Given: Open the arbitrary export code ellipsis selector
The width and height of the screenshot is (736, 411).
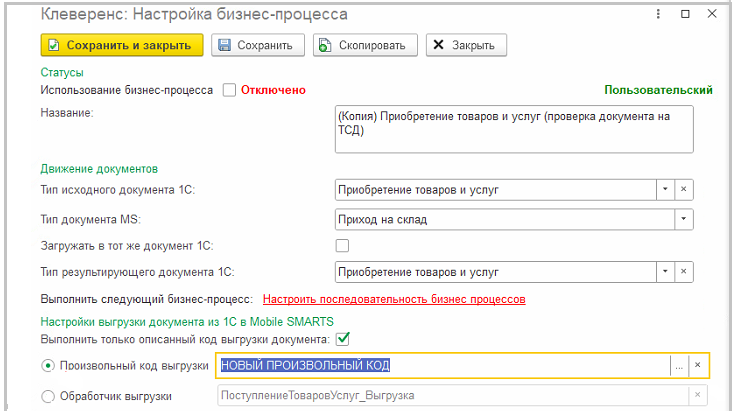Looking at the screenshot, I should (679, 366).
